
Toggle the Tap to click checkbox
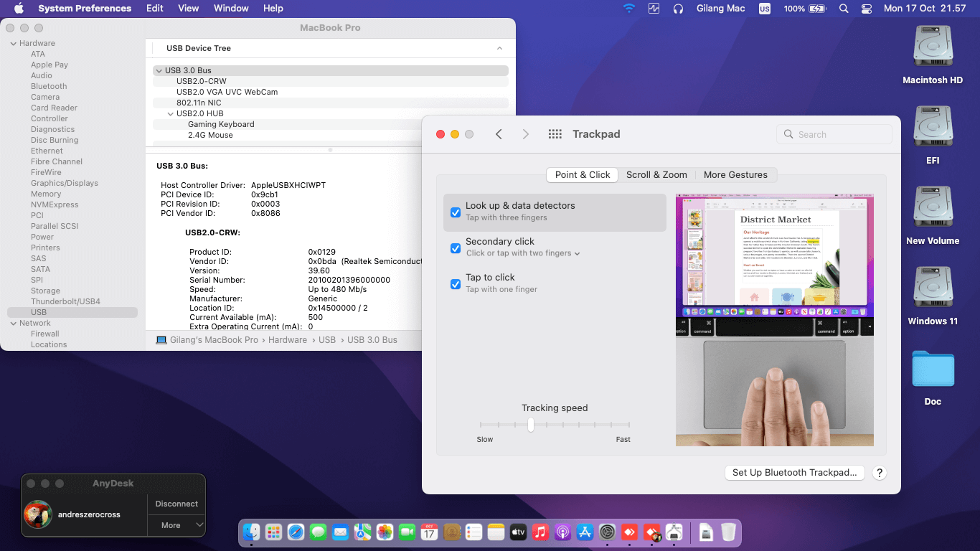(x=456, y=284)
